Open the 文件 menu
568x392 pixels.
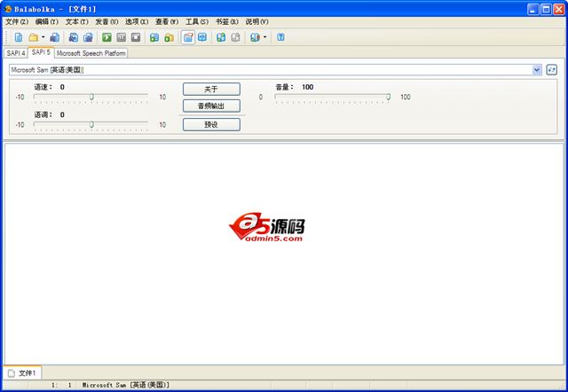click(x=17, y=21)
